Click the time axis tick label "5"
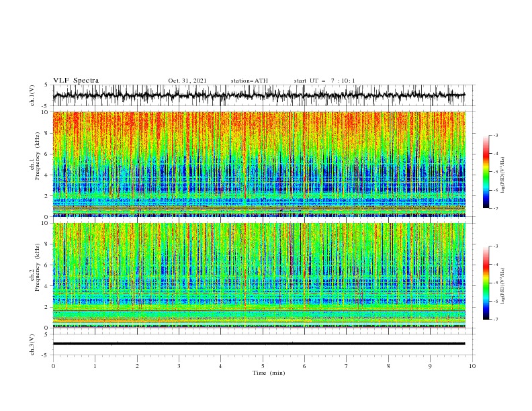 pos(263,366)
